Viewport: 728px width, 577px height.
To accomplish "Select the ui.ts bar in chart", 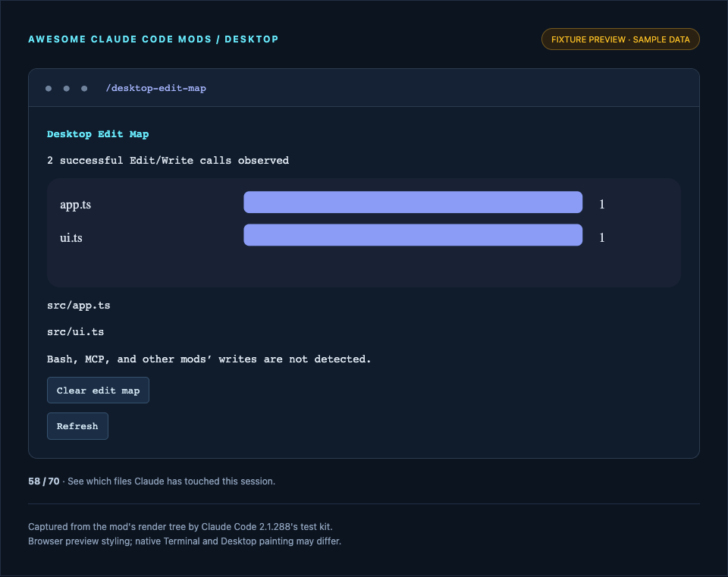I will click(x=413, y=235).
